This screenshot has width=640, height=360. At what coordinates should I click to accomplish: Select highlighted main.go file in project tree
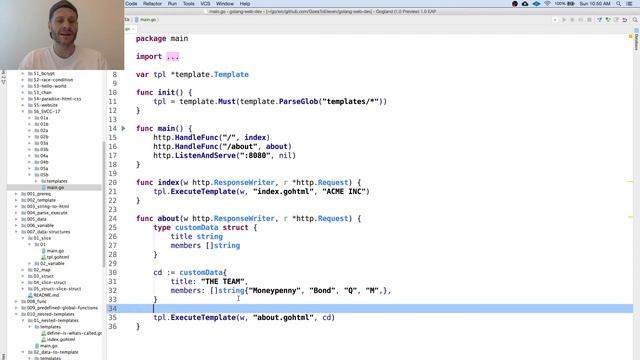pyautogui.click(x=55, y=187)
